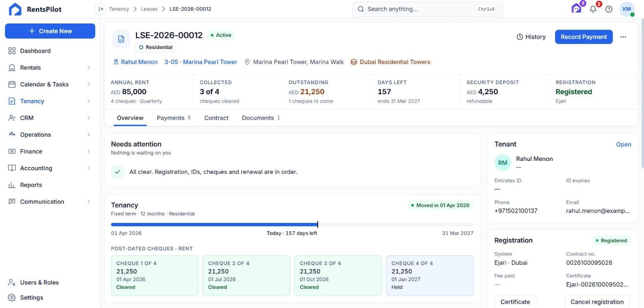Click the tenancy progress bar
The image size is (644, 308).
(x=292, y=225)
